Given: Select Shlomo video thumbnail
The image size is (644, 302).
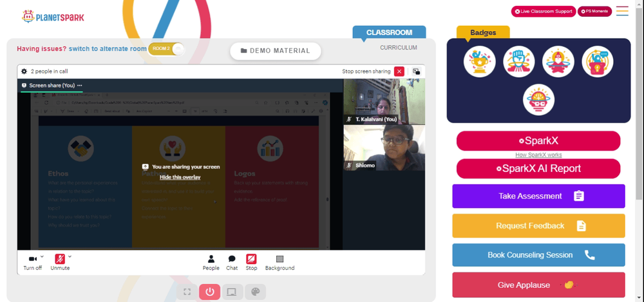Looking at the screenshot, I should [x=384, y=147].
